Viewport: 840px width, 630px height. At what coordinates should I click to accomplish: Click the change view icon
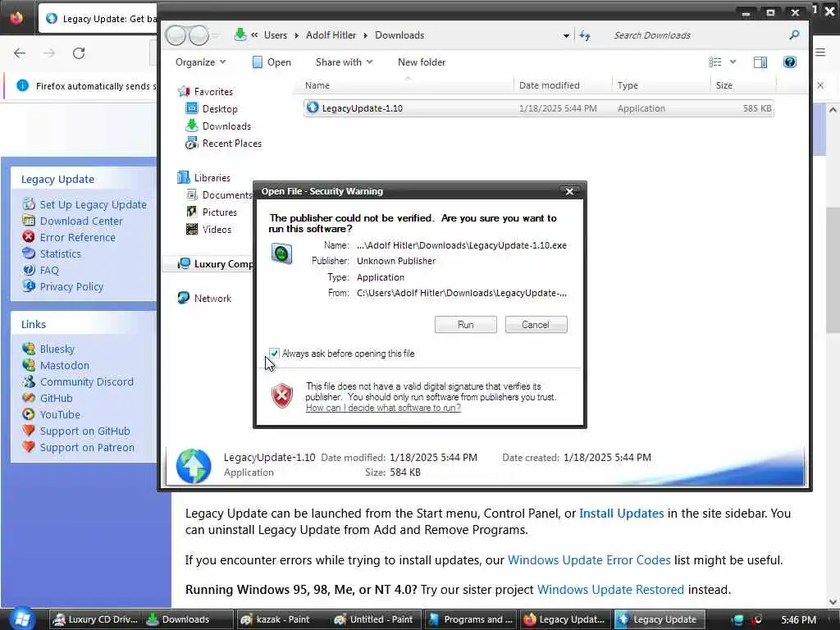[715, 62]
